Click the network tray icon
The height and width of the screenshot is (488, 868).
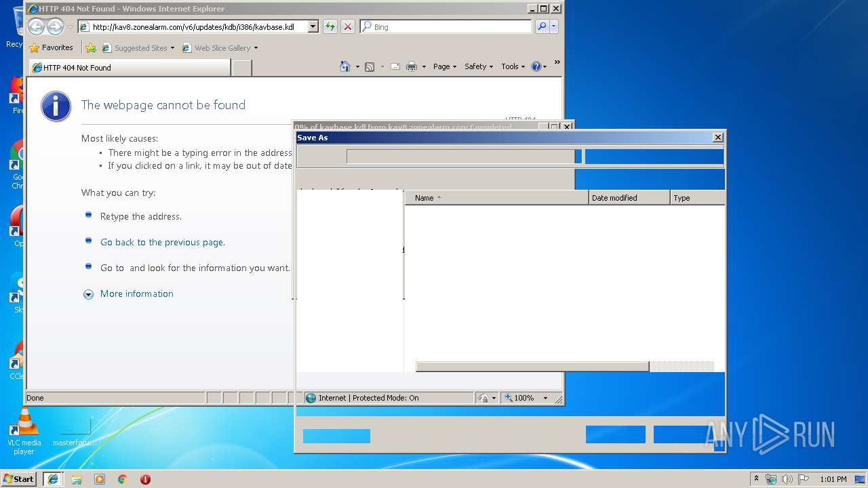click(x=771, y=479)
